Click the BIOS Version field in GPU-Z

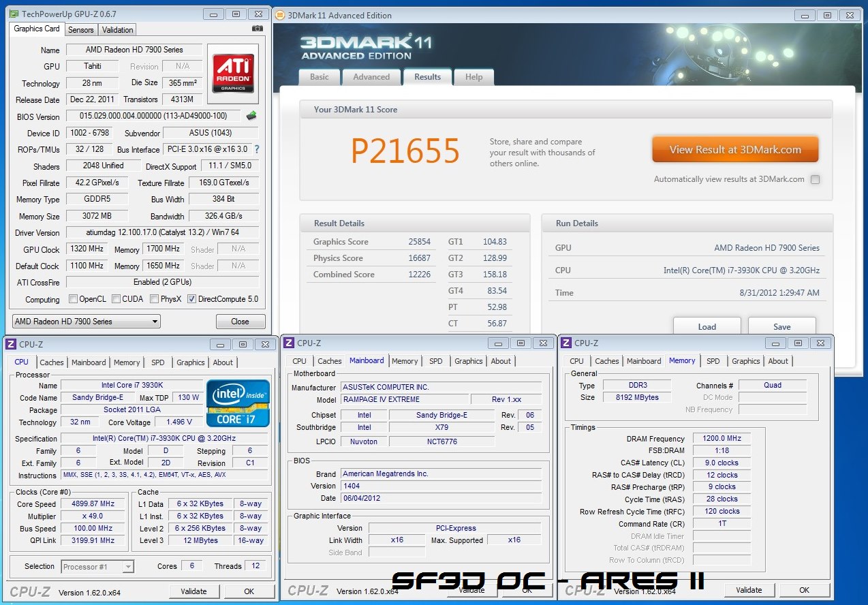(x=155, y=117)
